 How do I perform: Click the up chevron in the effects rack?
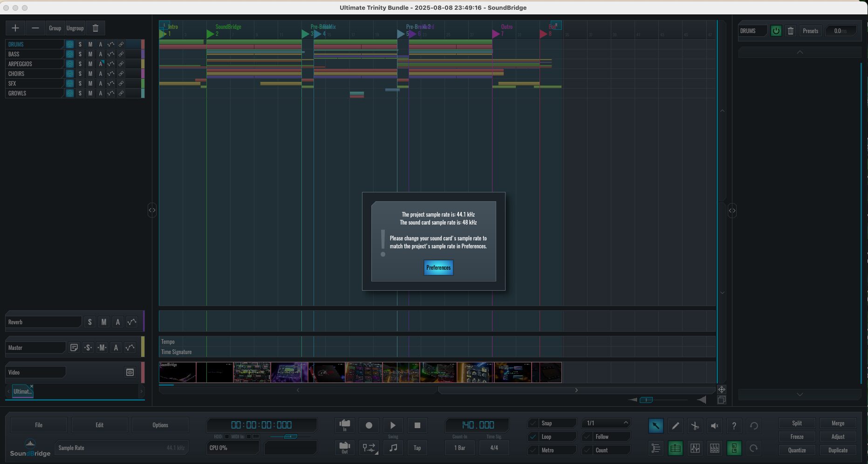(800, 52)
